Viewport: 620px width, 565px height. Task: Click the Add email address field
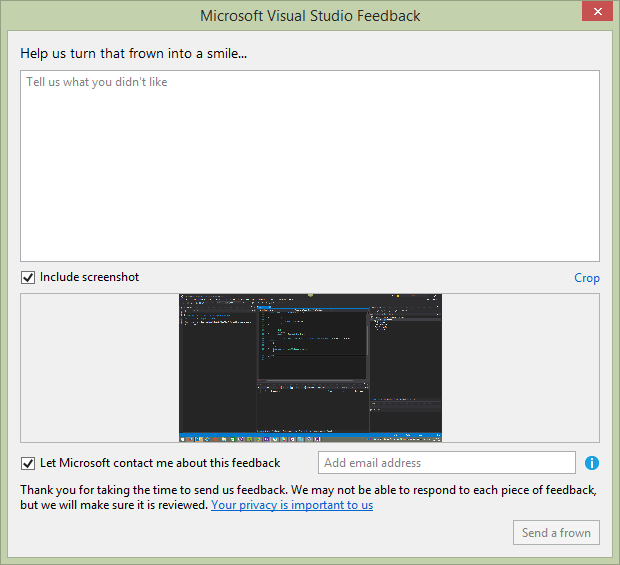[447, 463]
